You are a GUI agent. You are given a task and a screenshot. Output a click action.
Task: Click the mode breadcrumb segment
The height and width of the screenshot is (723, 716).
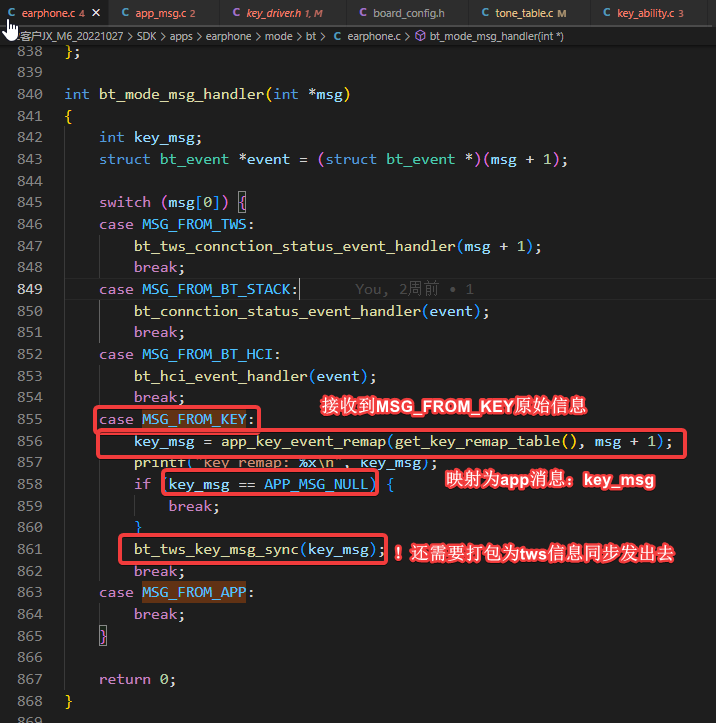pyautogui.click(x=278, y=36)
